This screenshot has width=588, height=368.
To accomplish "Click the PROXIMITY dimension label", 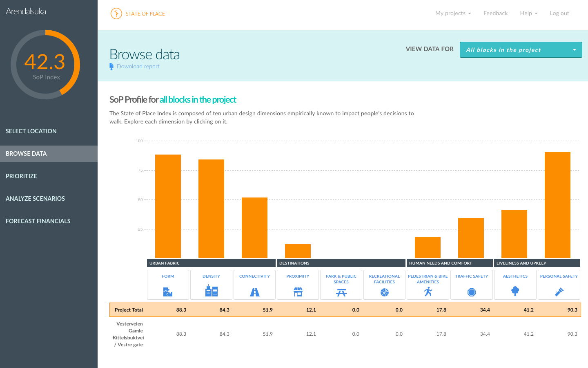I will (x=298, y=276).
